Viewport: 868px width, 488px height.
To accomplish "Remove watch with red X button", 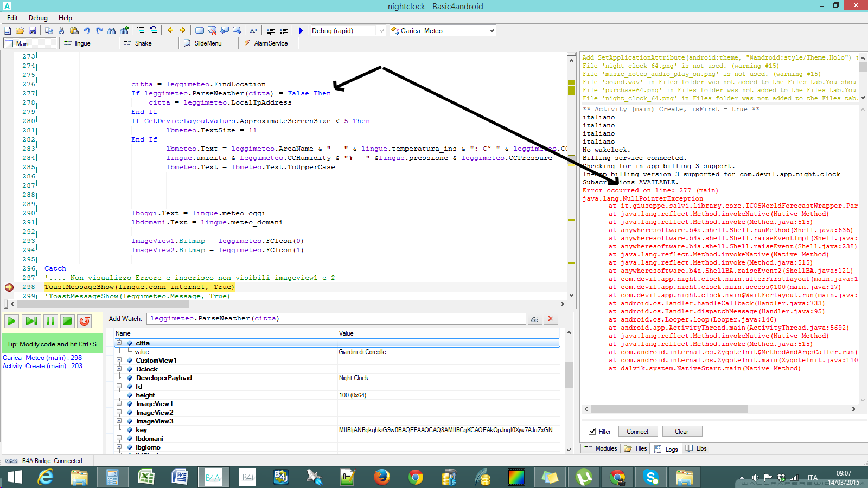I will pyautogui.click(x=551, y=319).
